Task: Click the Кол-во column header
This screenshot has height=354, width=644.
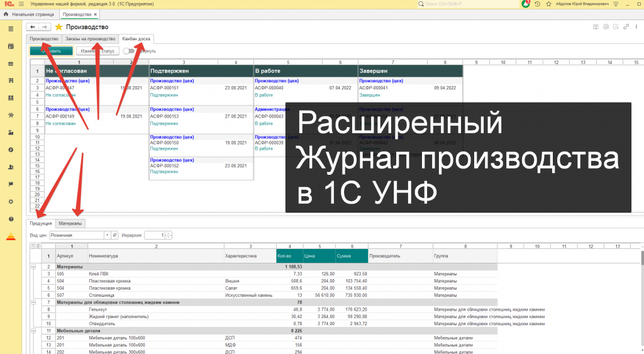Action: [x=289, y=256]
